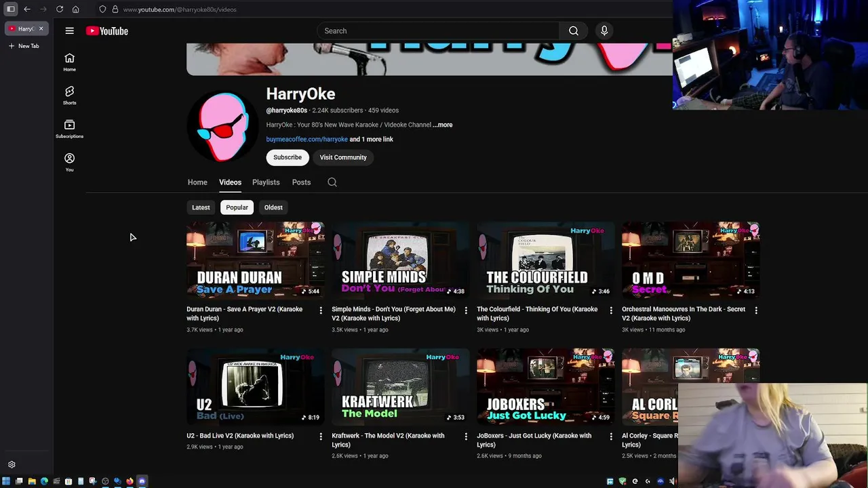Open Discord from the taskbar
The width and height of the screenshot is (868, 488).
tap(142, 481)
